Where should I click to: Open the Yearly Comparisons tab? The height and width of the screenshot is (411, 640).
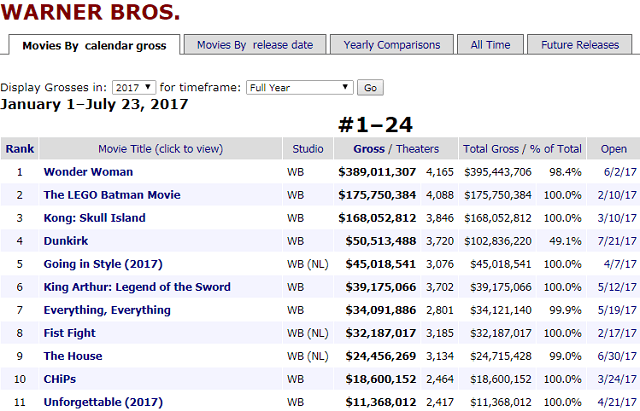pyautogui.click(x=392, y=44)
